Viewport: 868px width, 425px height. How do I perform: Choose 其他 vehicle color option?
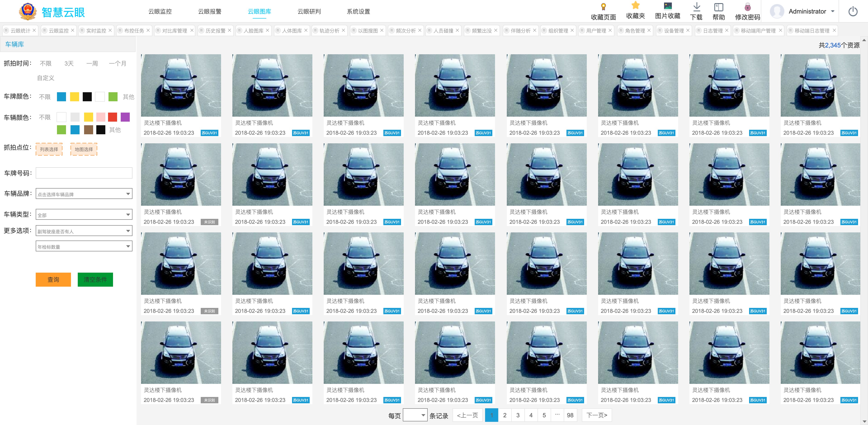pyautogui.click(x=115, y=130)
